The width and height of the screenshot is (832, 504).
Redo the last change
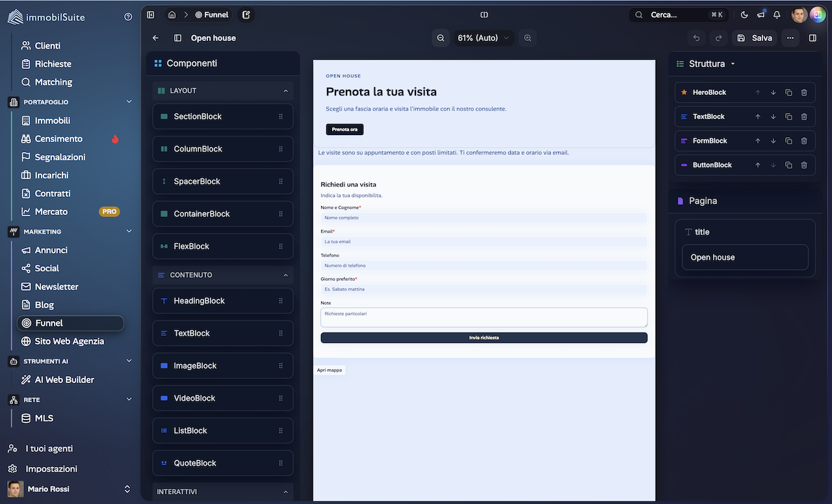[x=719, y=38]
